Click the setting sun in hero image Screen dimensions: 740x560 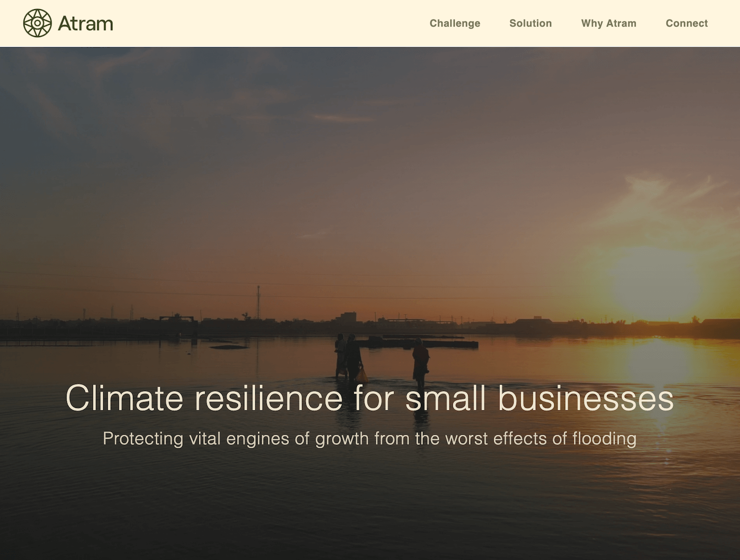654,284
